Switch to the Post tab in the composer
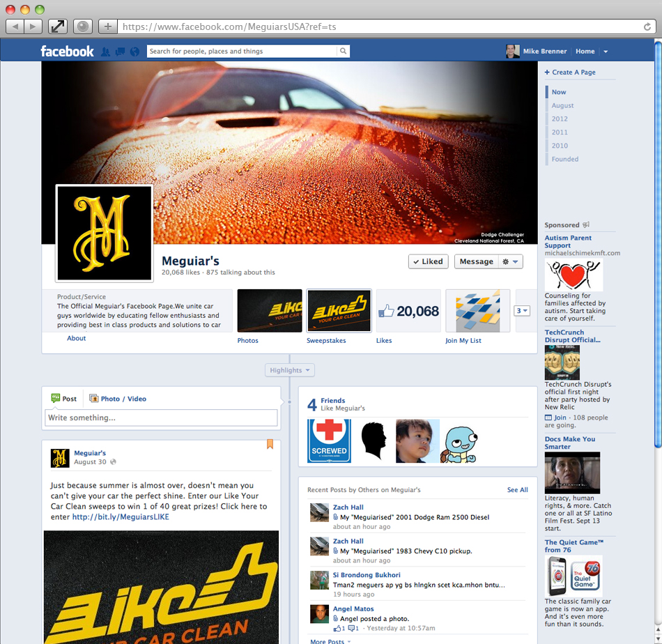The image size is (662, 644). pyautogui.click(x=63, y=399)
